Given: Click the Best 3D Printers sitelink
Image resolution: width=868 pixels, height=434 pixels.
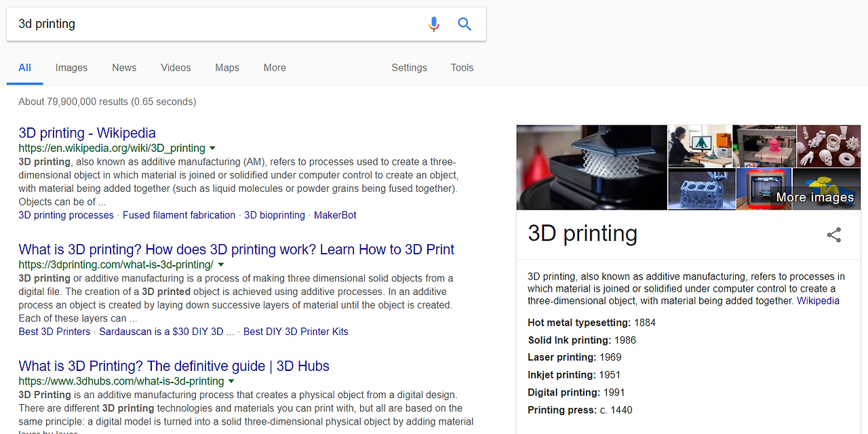Looking at the screenshot, I should pos(54,332).
